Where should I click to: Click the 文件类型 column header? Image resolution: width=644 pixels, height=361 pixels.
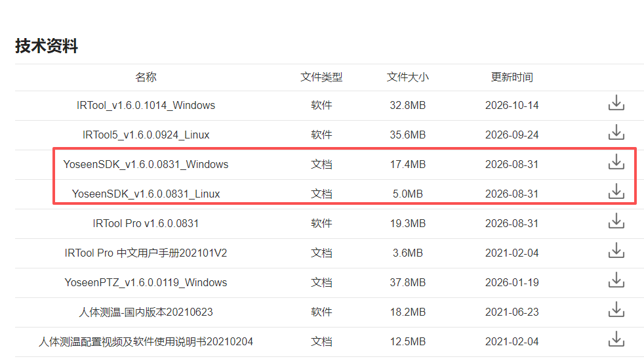pos(321,77)
